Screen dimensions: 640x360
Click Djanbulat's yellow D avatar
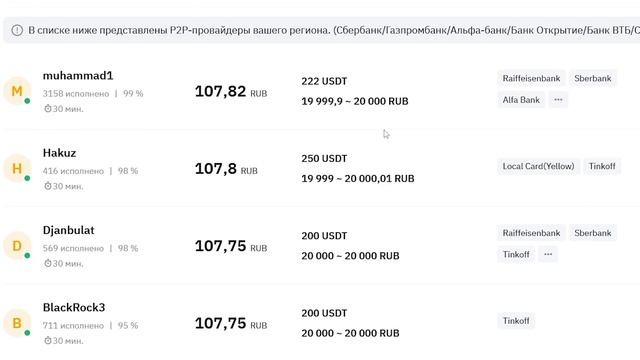click(x=17, y=246)
